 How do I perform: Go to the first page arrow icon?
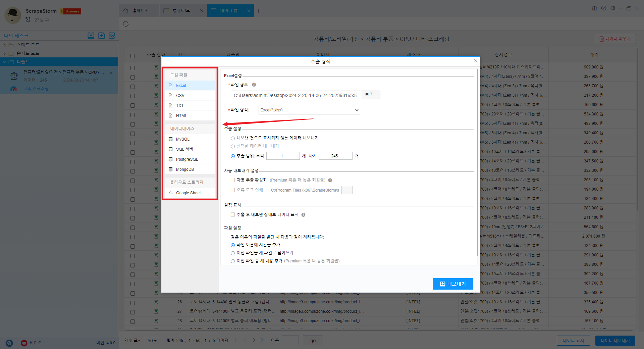coord(237,340)
